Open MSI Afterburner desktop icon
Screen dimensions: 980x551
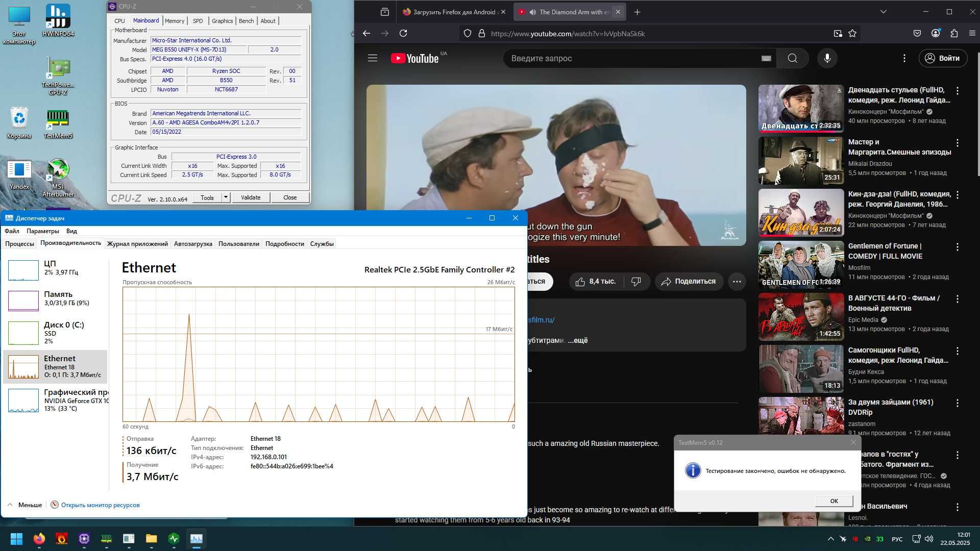coord(58,178)
